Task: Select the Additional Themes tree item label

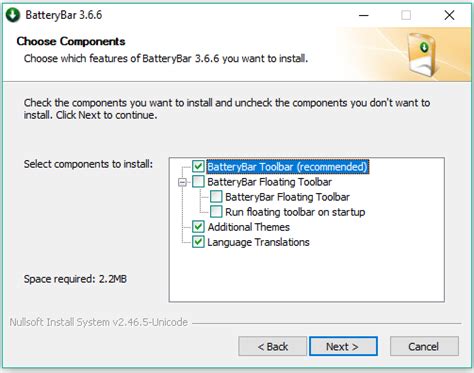Action: click(x=249, y=227)
